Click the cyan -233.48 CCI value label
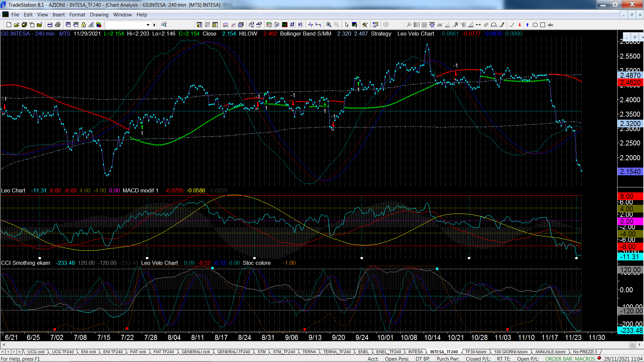Viewport: 644px width, 362px height. 630,330
